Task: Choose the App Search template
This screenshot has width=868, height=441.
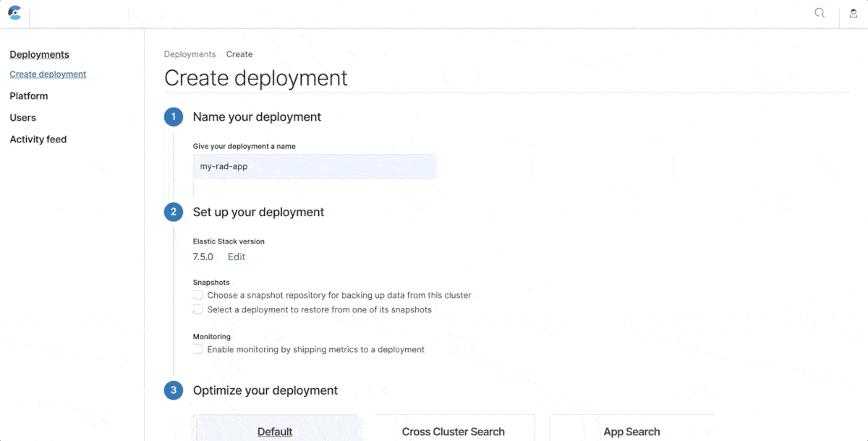Action: 631,427
